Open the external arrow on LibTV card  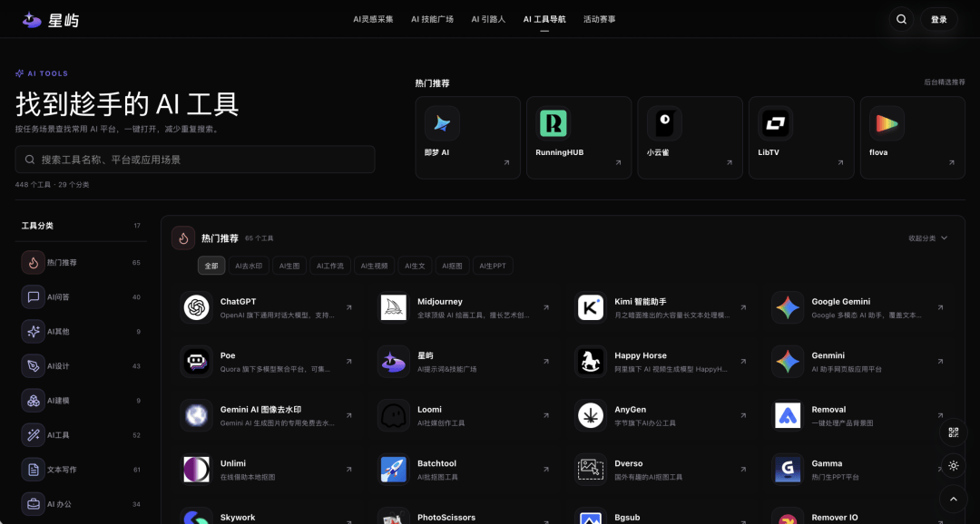(840, 162)
